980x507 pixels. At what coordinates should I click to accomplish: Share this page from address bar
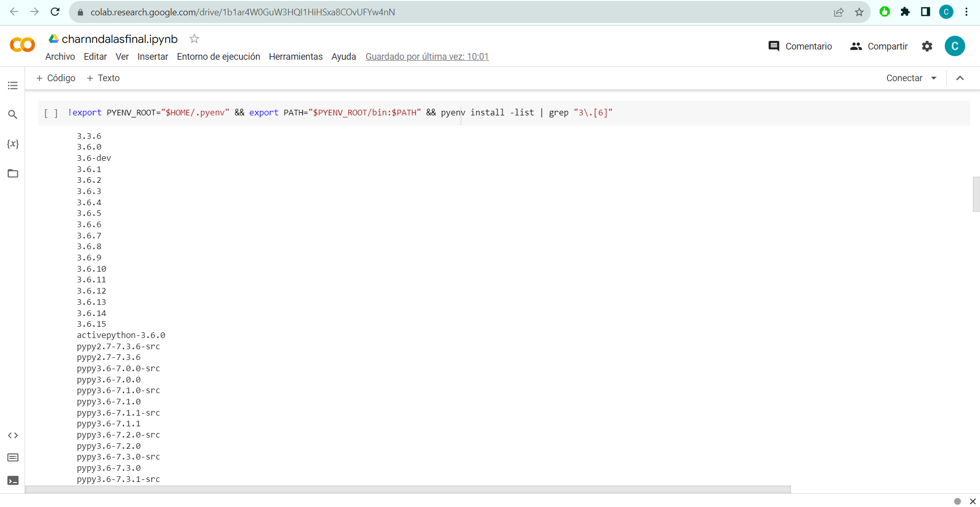click(x=839, y=12)
